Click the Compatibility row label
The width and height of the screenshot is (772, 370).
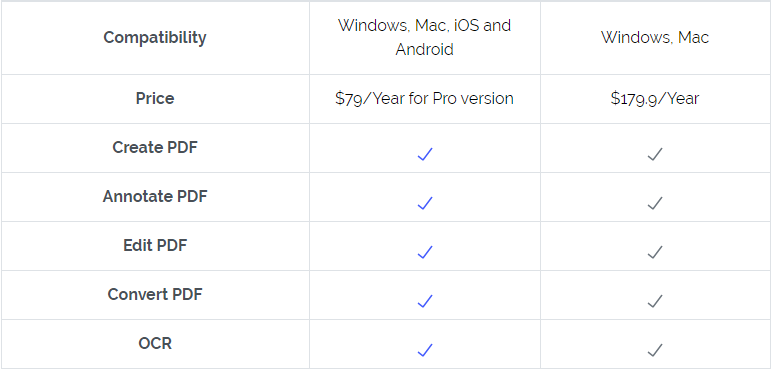coord(155,38)
